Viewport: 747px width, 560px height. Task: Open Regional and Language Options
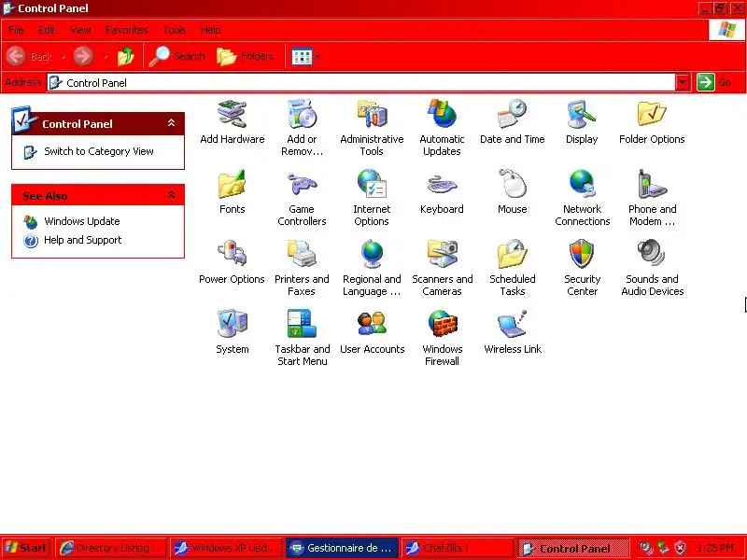click(x=372, y=268)
